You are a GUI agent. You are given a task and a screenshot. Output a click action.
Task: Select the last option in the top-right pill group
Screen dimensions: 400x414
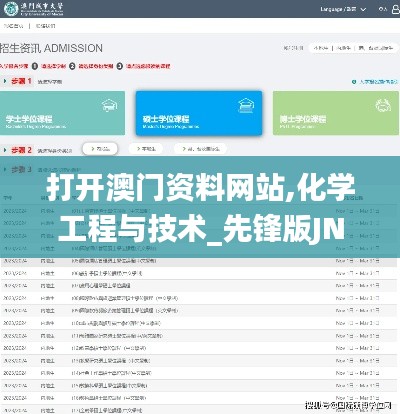click(376, 48)
